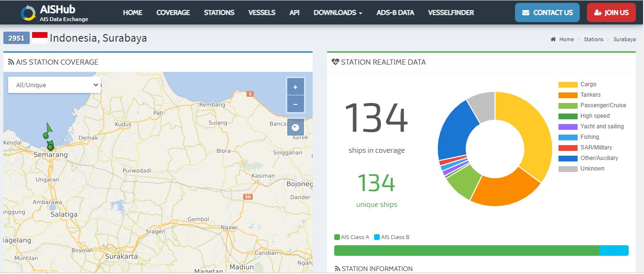Toggle Passenger/Cruise legend entry
This screenshot has height=274, width=644.
click(x=603, y=105)
